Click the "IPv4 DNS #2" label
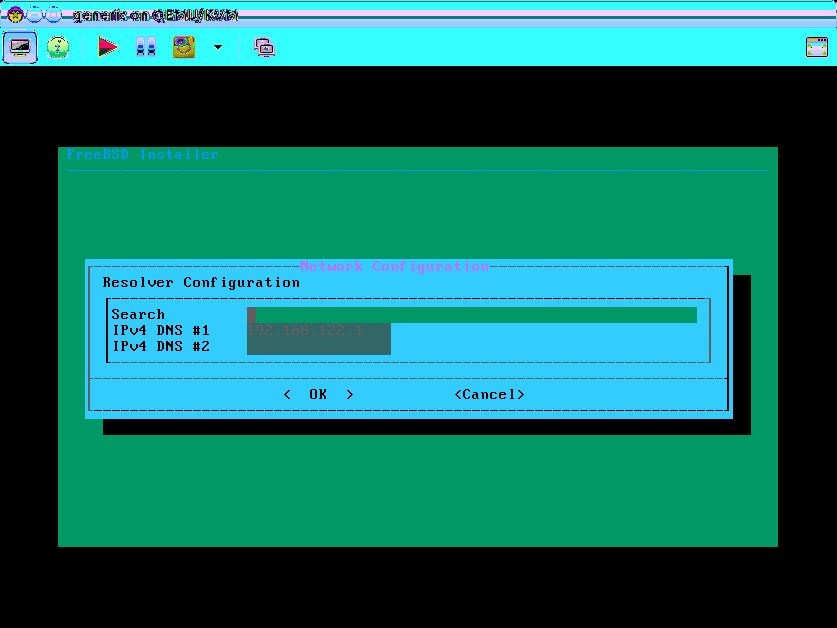 pyautogui.click(x=161, y=347)
